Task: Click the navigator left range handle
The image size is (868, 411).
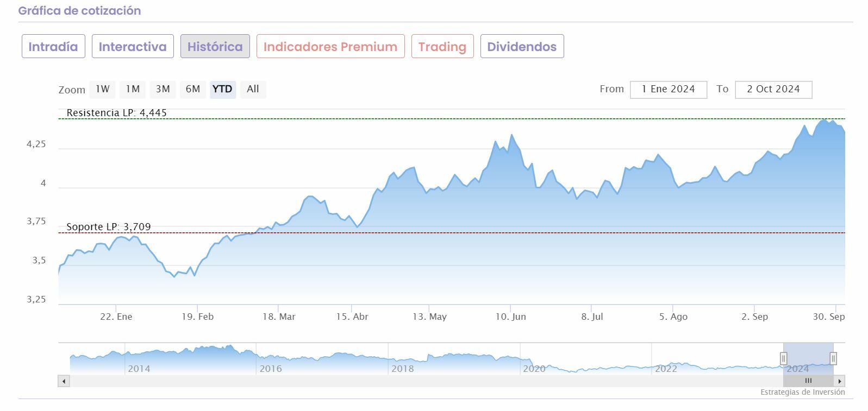Action: (x=783, y=358)
